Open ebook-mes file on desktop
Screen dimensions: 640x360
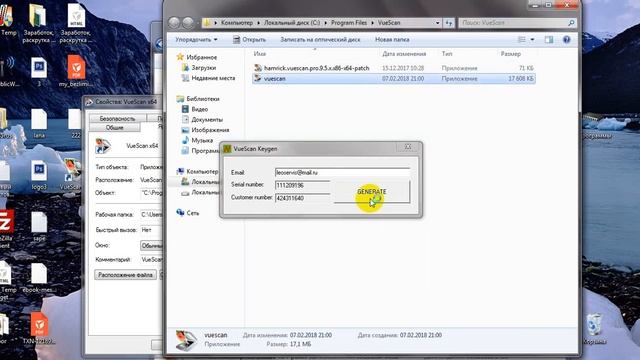pos(39,278)
